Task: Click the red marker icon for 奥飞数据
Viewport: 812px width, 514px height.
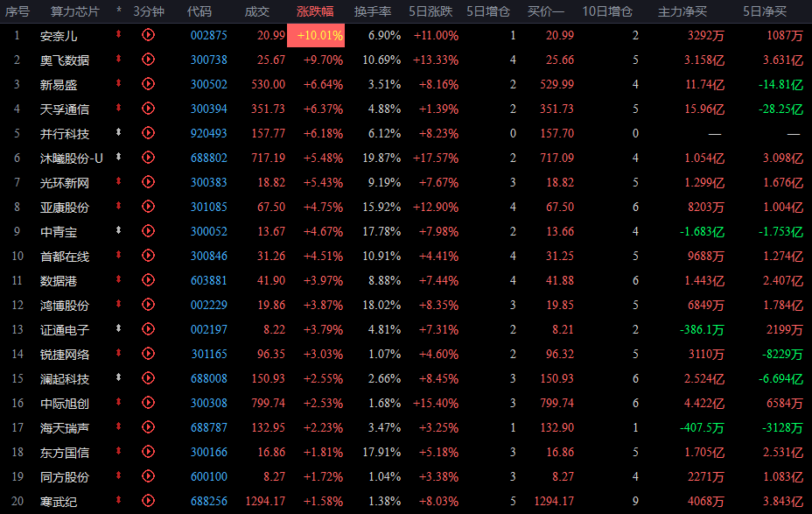Action: [119, 60]
